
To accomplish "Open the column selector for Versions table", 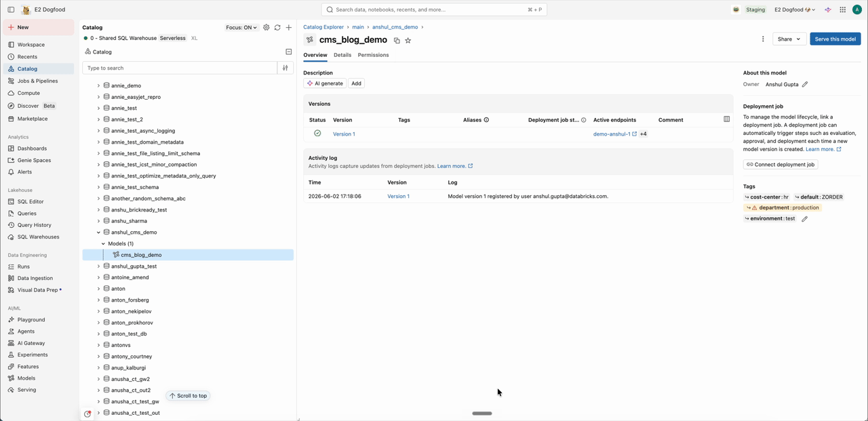I will (x=726, y=119).
